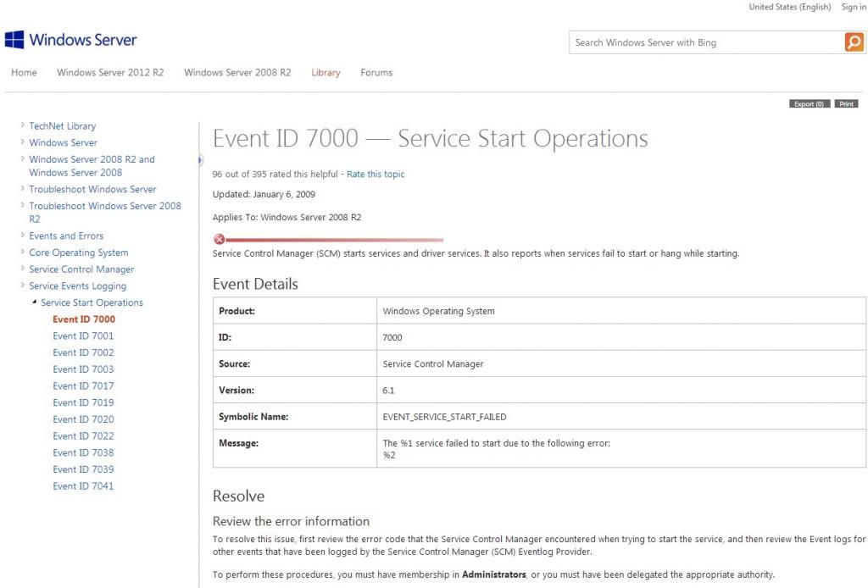
Task: Open the Windows Server sidebar link
Action: click(63, 142)
